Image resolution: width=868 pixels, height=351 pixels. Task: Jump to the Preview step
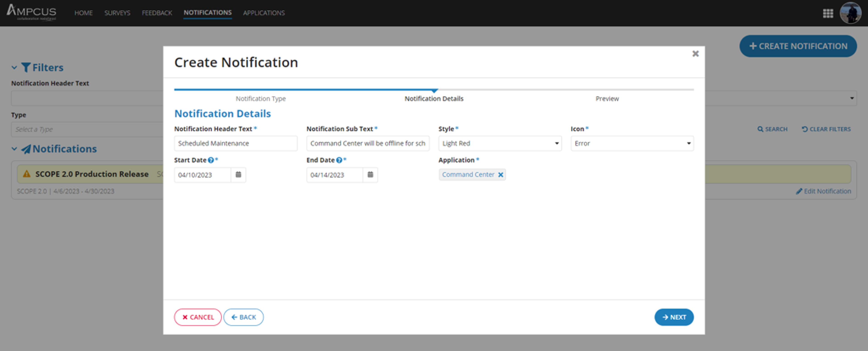click(x=607, y=99)
